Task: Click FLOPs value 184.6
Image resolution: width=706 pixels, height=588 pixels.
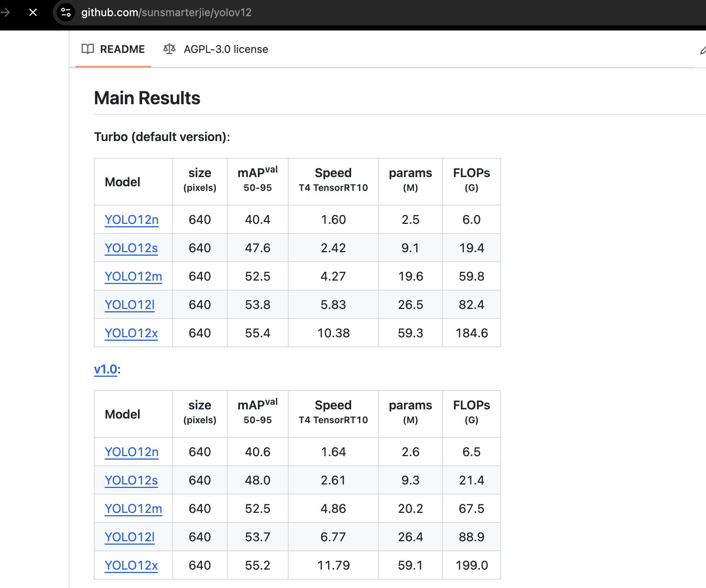Action: [x=471, y=333]
